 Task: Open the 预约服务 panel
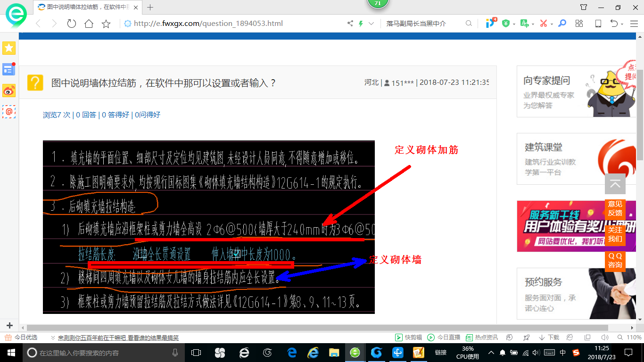pos(577,293)
